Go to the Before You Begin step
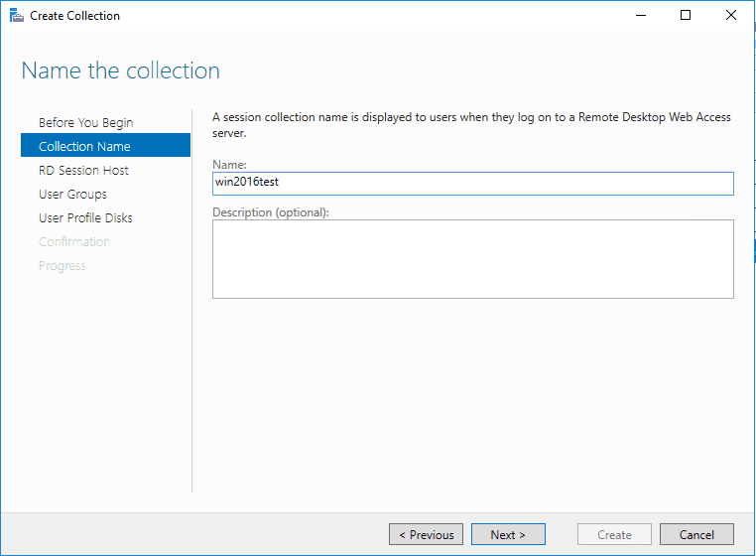The image size is (756, 556). coord(85,123)
